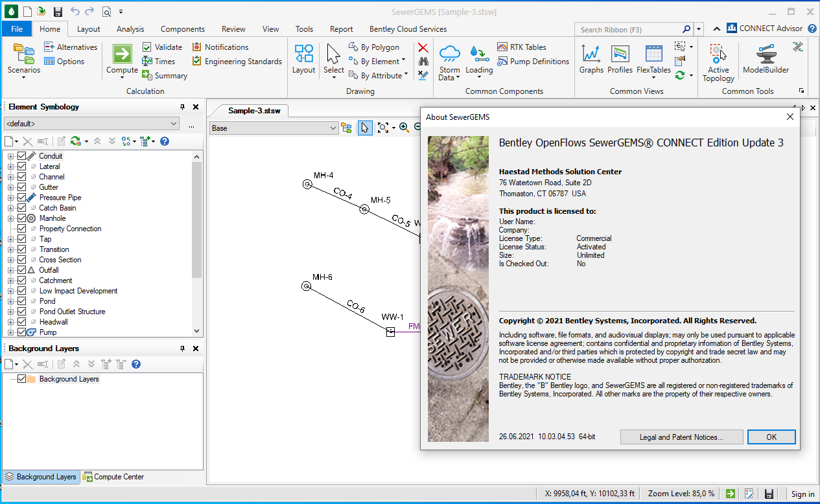
Task: Click the binoculars Find icon
Action: (x=423, y=62)
